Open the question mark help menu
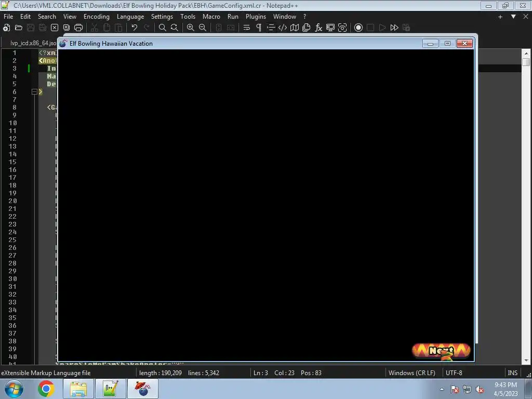 tap(304, 16)
